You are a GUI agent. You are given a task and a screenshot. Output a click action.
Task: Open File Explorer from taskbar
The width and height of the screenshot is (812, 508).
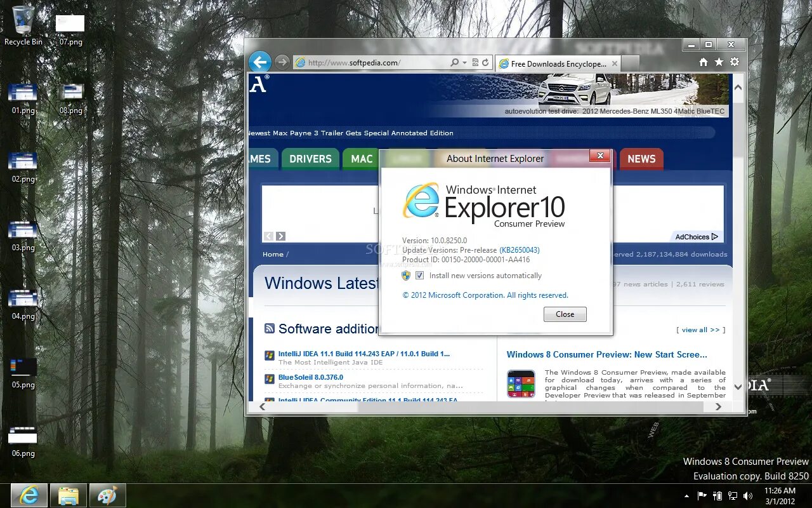point(69,495)
